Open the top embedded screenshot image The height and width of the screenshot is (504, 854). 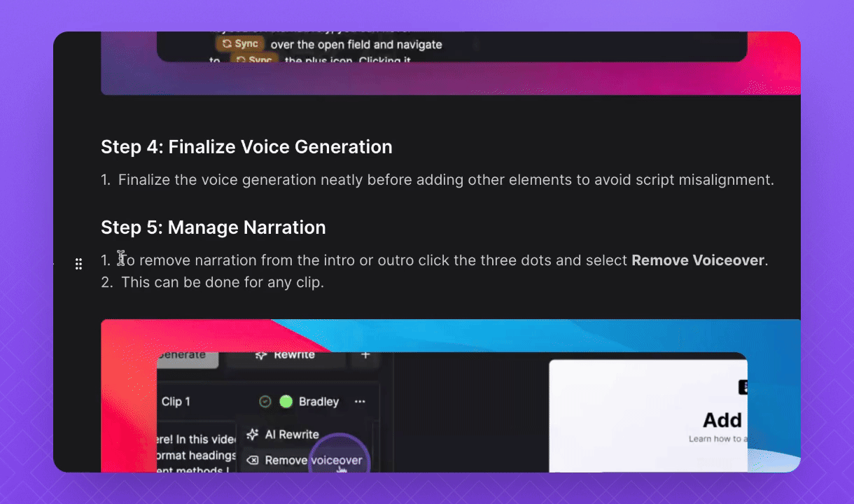[451, 63]
